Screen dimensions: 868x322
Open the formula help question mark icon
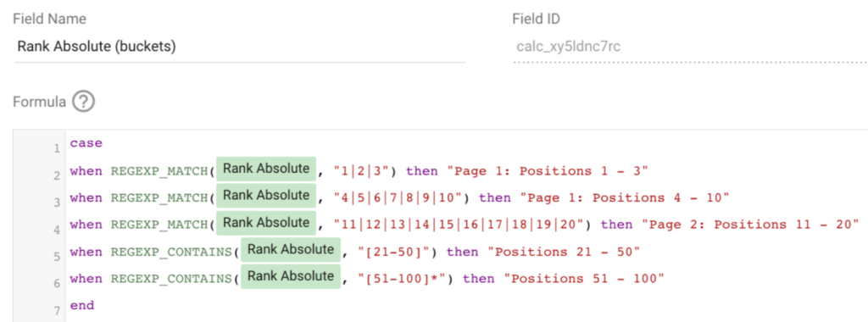point(84,102)
